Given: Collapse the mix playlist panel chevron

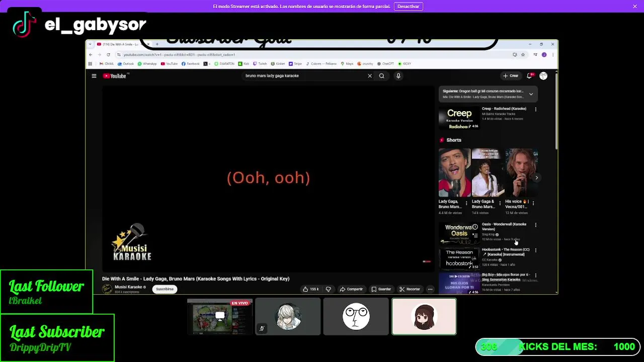Looking at the screenshot, I should click(531, 94).
